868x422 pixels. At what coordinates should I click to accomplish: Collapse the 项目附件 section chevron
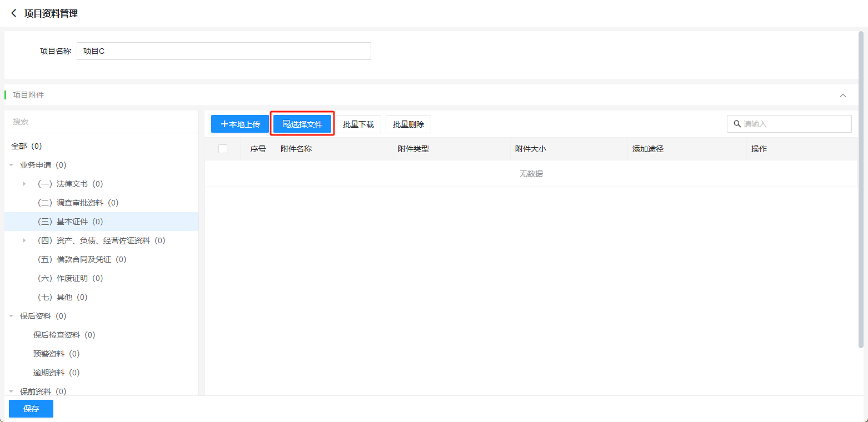[842, 96]
